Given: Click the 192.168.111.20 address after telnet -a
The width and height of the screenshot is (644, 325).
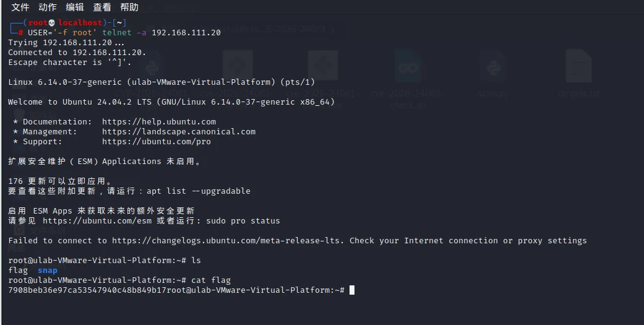Looking at the screenshot, I should 186,32.
